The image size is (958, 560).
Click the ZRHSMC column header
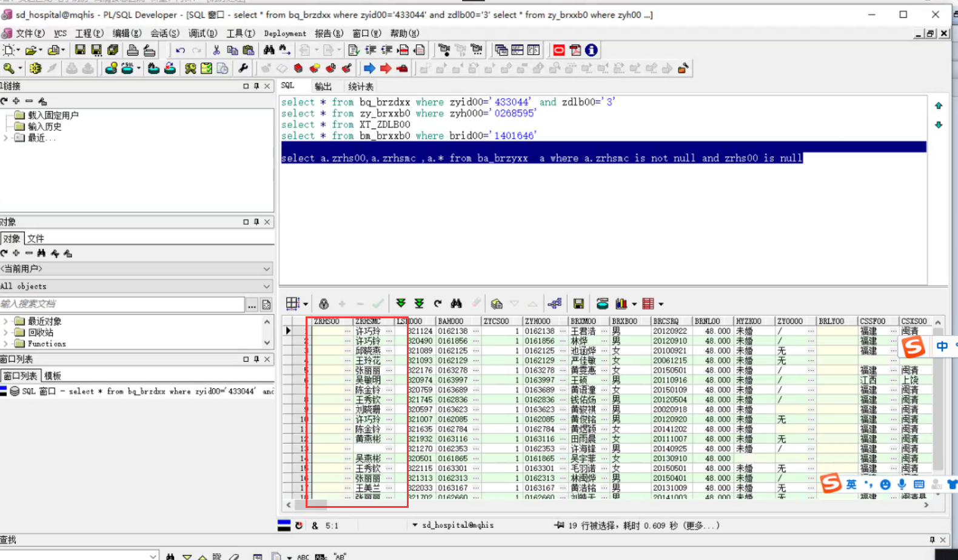[x=367, y=321]
